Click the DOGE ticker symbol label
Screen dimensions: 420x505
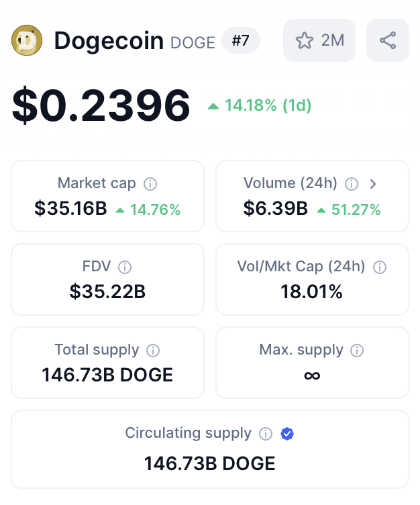[x=193, y=43]
